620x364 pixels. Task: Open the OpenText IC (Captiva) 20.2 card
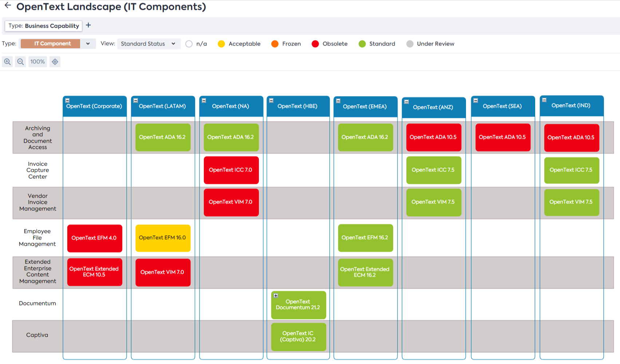click(299, 337)
